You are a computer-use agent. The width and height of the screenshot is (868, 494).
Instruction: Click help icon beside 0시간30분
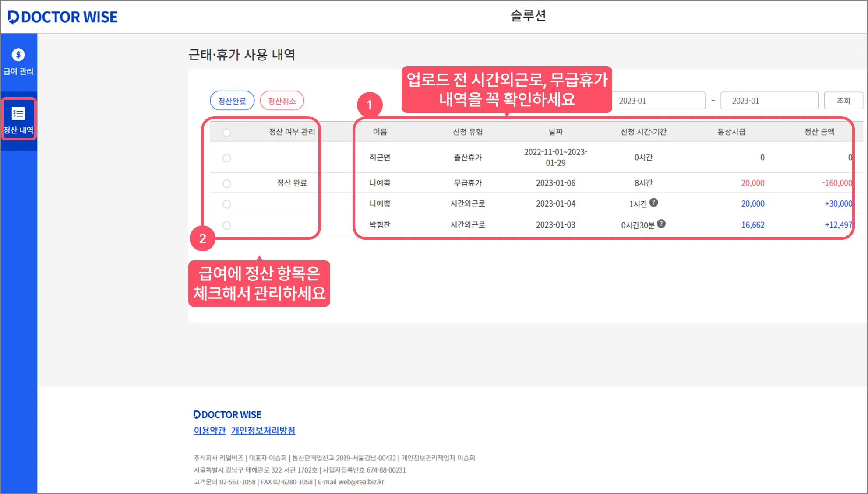click(661, 224)
